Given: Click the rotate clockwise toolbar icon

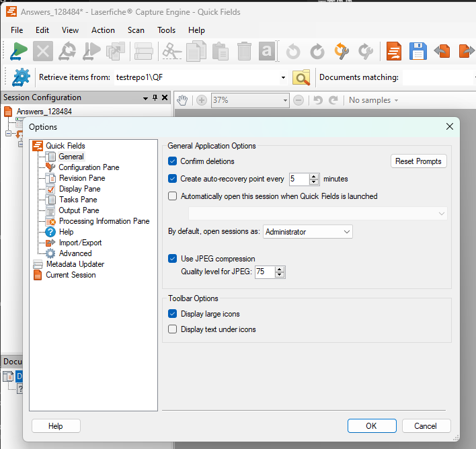Looking at the screenshot, I should pos(317,51).
